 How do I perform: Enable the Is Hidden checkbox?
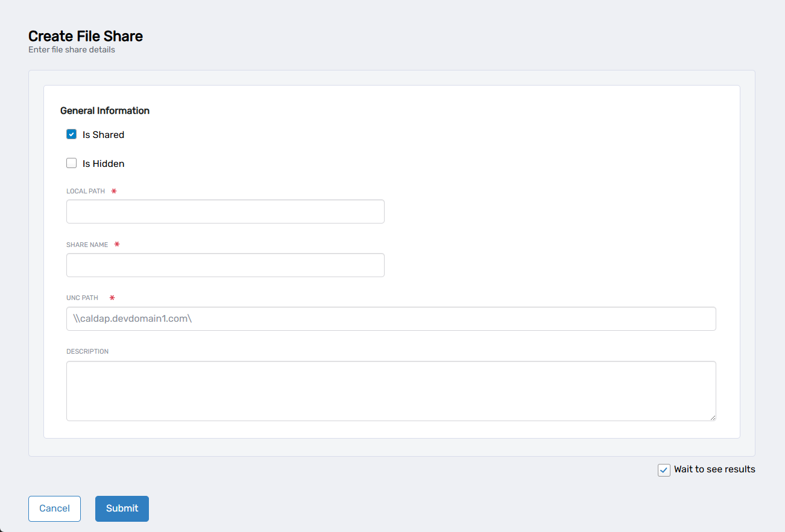click(x=71, y=163)
